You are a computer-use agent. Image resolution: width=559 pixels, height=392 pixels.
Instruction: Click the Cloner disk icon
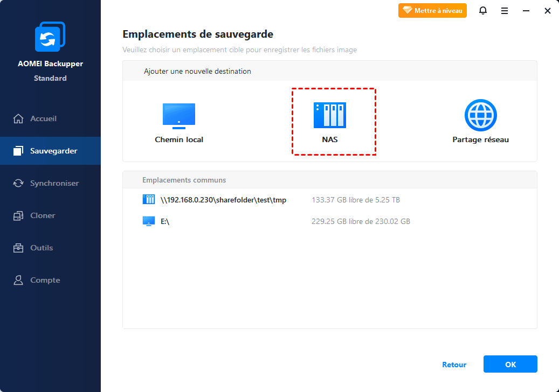pos(18,215)
